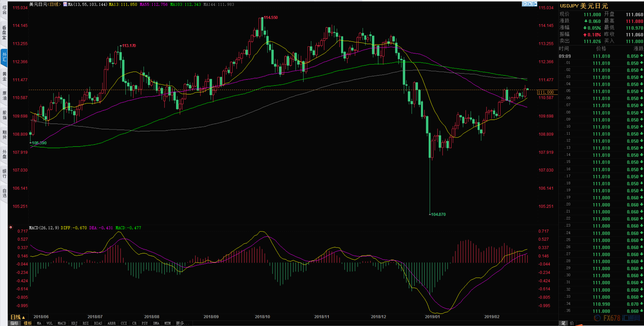The width and height of the screenshot is (644, 326).
Task: Select the 模板 tab at bottom
Action: click(x=28, y=323)
